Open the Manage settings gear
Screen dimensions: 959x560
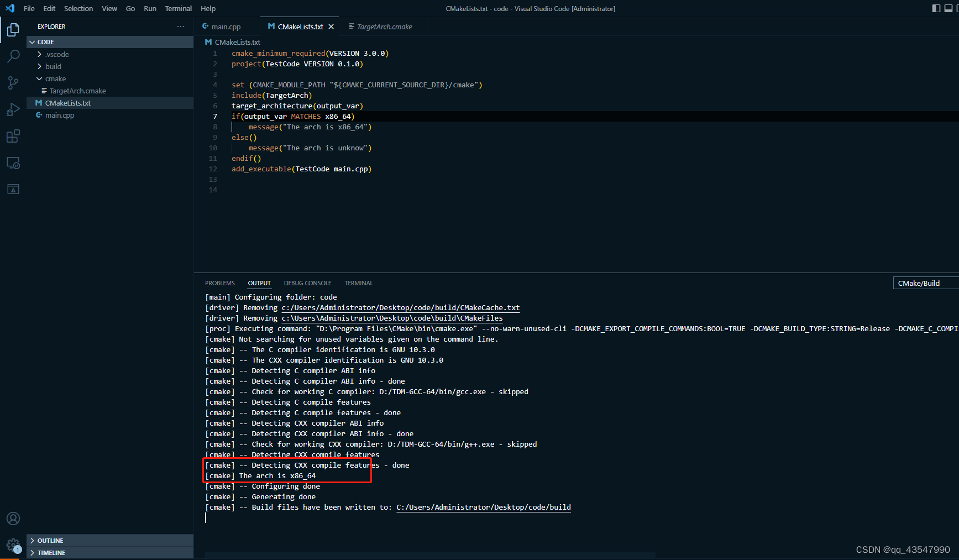pos(13,545)
